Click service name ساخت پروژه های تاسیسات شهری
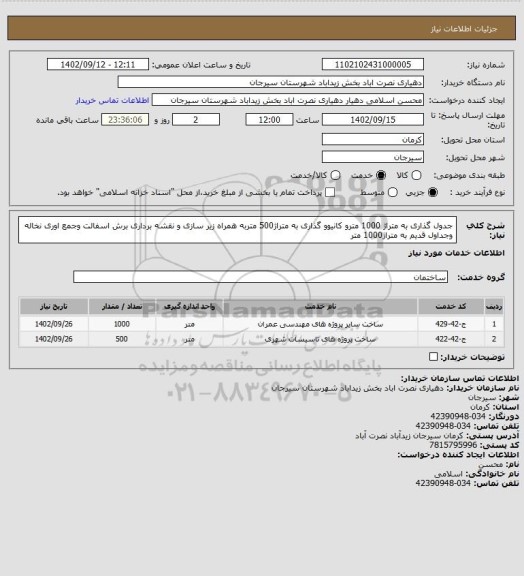Viewport: 524px width, 576px height. click(x=320, y=339)
